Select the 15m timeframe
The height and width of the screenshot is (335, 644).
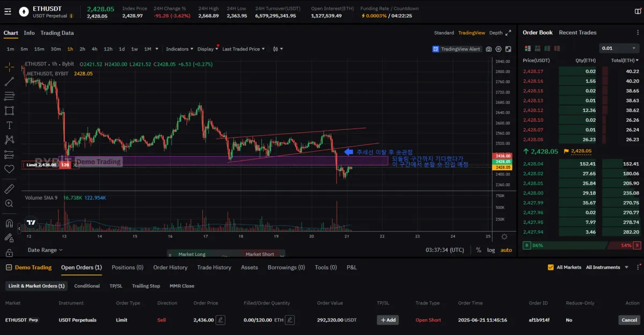(39, 49)
